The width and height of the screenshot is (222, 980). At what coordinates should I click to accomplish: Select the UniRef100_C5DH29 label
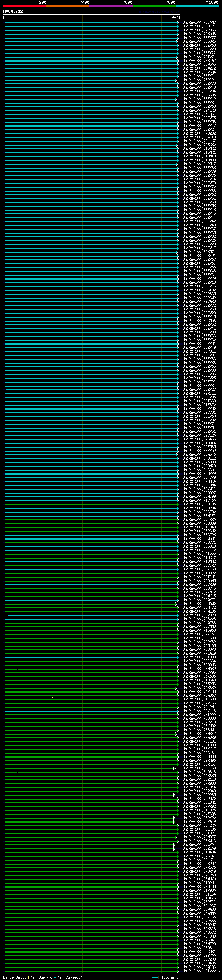199,466
